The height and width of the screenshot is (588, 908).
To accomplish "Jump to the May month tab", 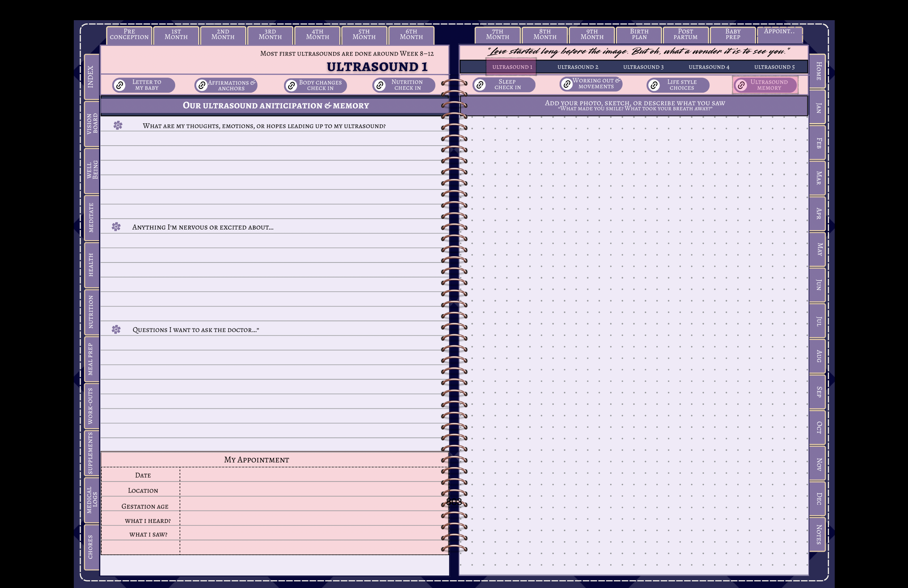I will [817, 250].
